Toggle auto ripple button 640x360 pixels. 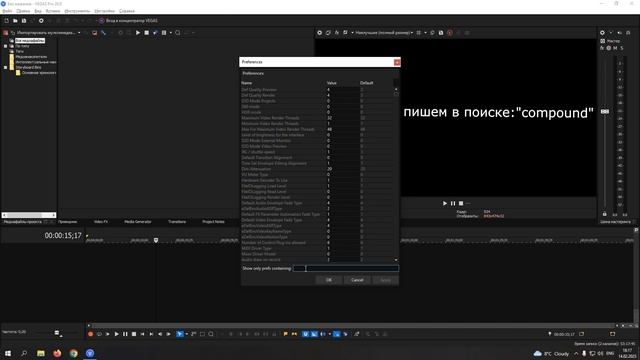coord(323,334)
